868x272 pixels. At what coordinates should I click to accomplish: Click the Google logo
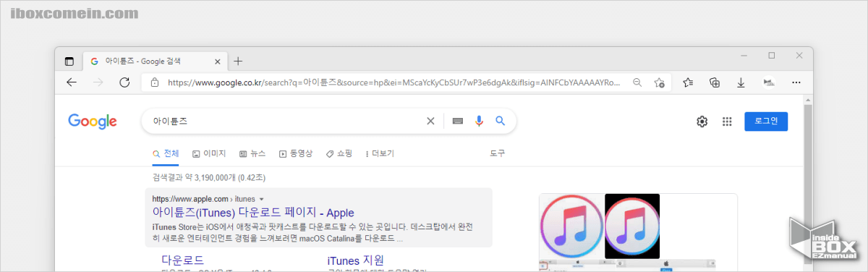(93, 122)
